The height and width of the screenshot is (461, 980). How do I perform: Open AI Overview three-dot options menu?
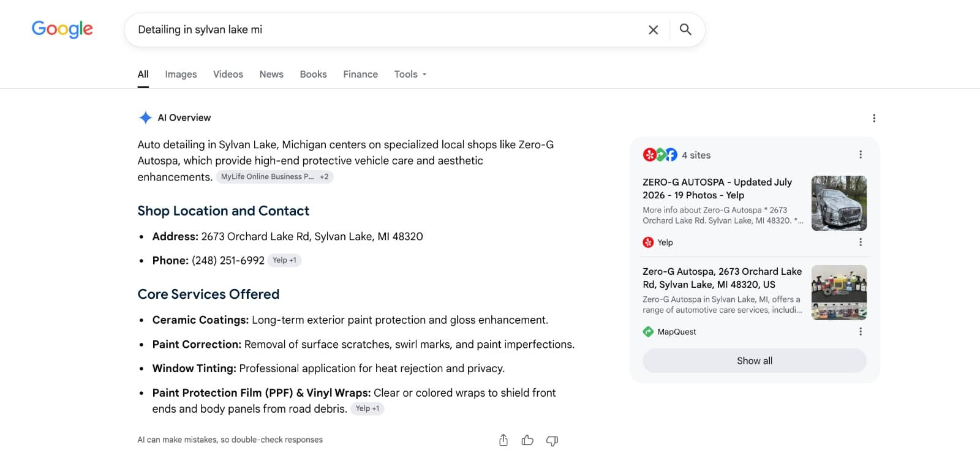(874, 118)
